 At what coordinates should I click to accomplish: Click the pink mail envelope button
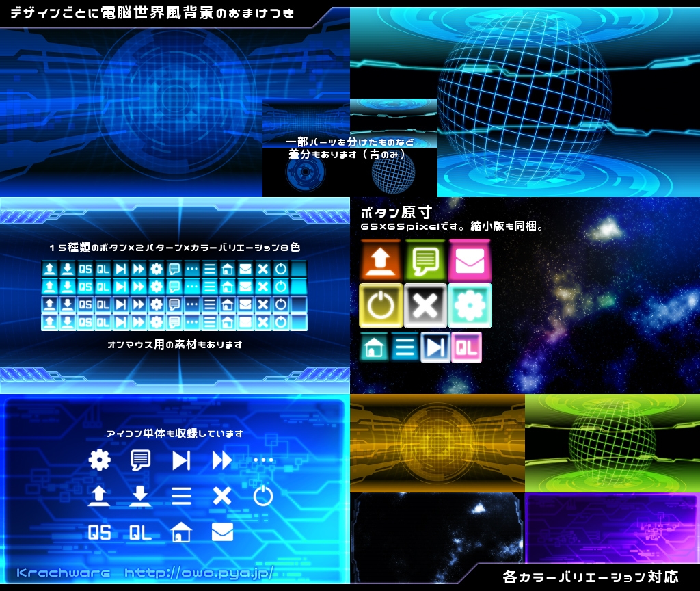(x=469, y=261)
